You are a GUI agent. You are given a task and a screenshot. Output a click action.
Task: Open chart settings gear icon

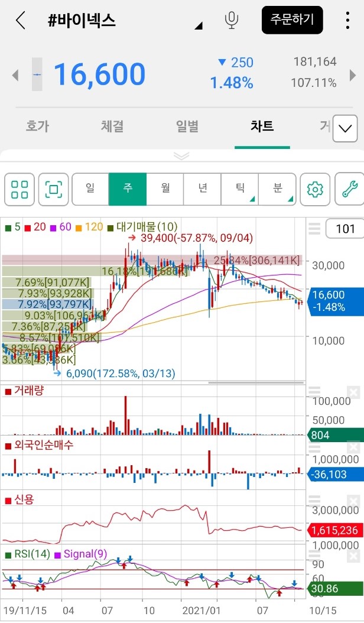(315, 189)
